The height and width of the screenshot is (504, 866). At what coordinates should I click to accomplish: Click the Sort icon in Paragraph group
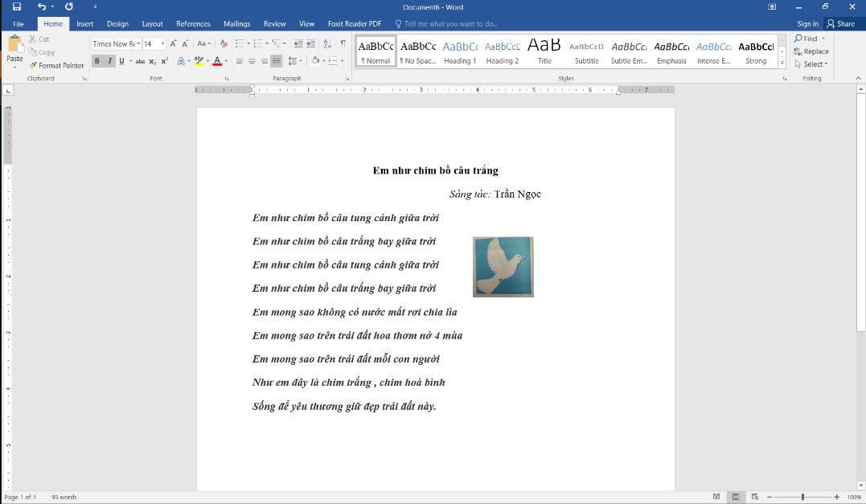(327, 44)
